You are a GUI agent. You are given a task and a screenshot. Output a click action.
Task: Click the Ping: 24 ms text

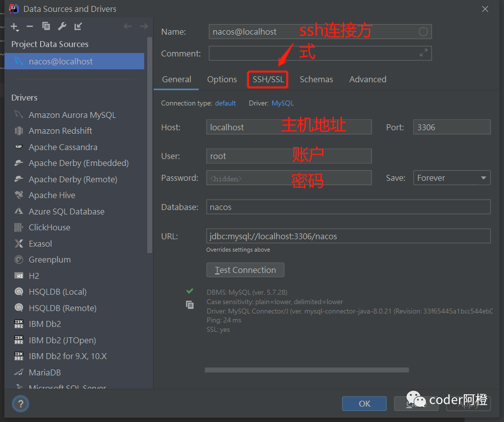point(224,320)
